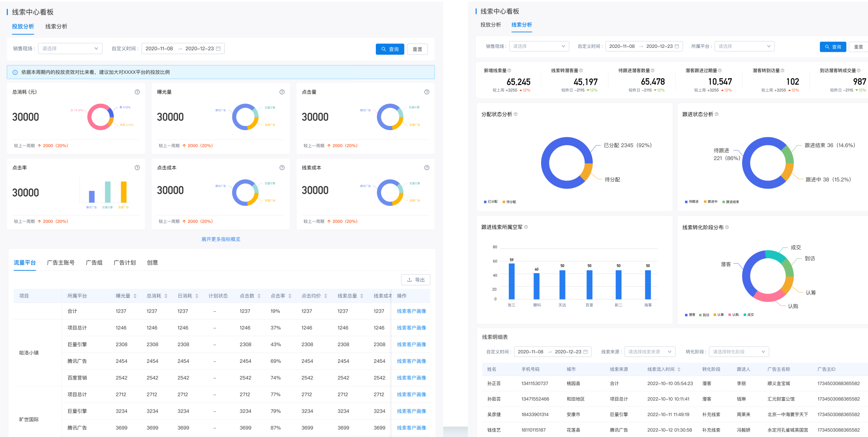Expand 转化阶段 dropdown in detail table
This screenshot has width=868, height=437.
tap(738, 352)
